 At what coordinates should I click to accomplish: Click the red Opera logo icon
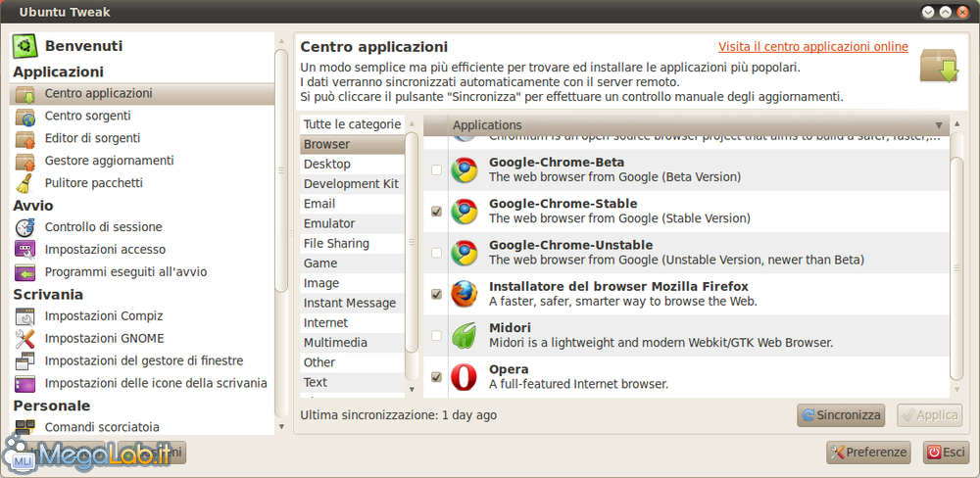(464, 377)
